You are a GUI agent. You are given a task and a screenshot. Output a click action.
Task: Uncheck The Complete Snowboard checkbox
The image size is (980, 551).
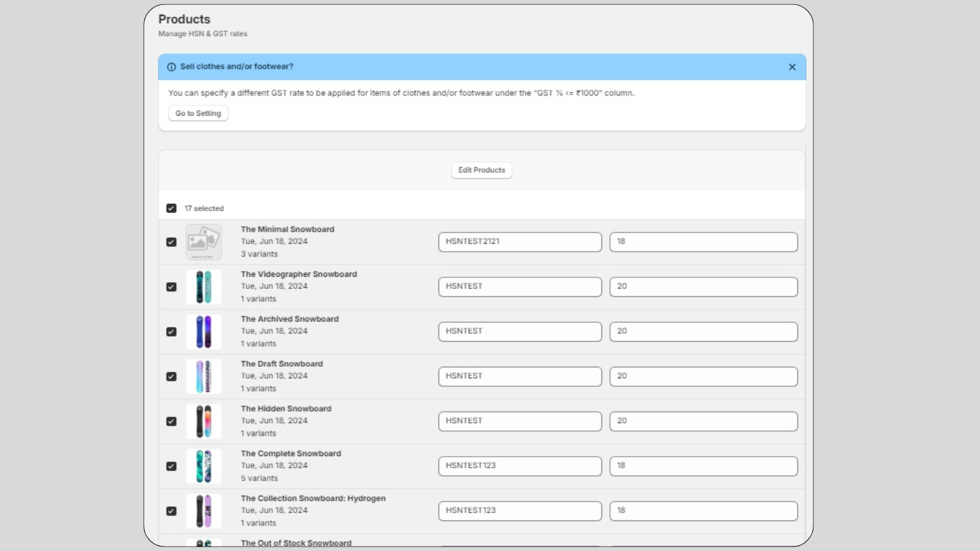pos(171,466)
